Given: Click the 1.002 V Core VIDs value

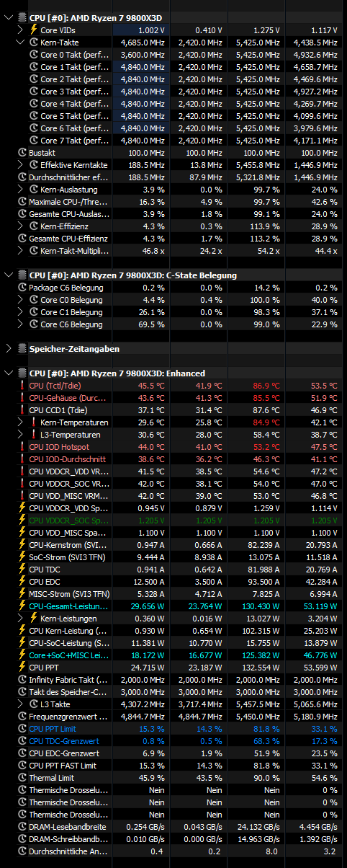Looking at the screenshot, I should pos(151,30).
